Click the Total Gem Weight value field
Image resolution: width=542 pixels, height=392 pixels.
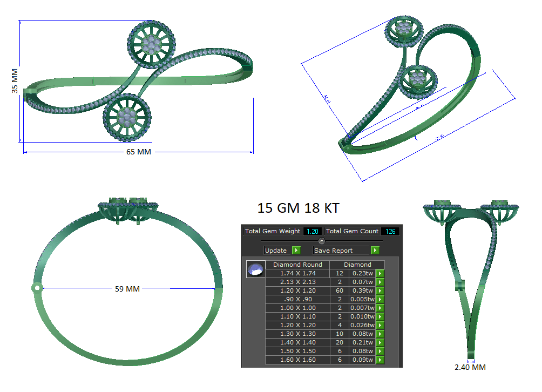tap(312, 231)
